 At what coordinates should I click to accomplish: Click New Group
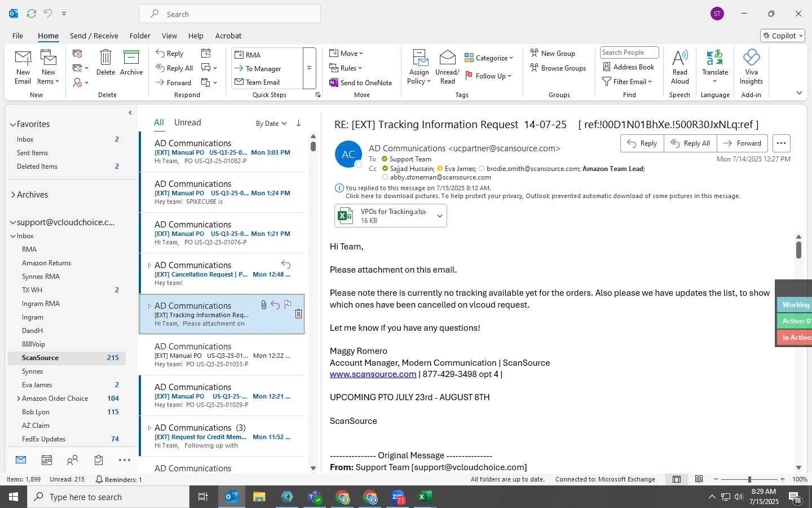(x=553, y=53)
